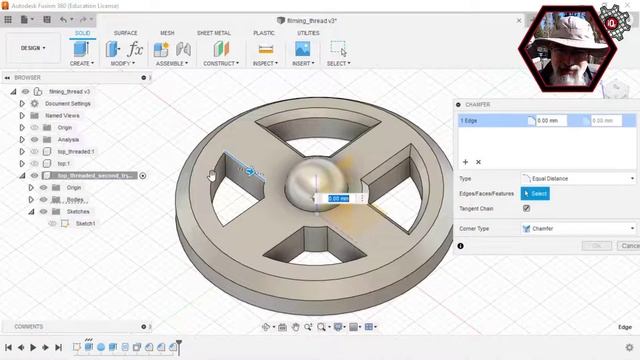Image resolution: width=640 pixels, height=360 pixels.
Task: Open the fx Change Parameters tool
Action: 135,49
